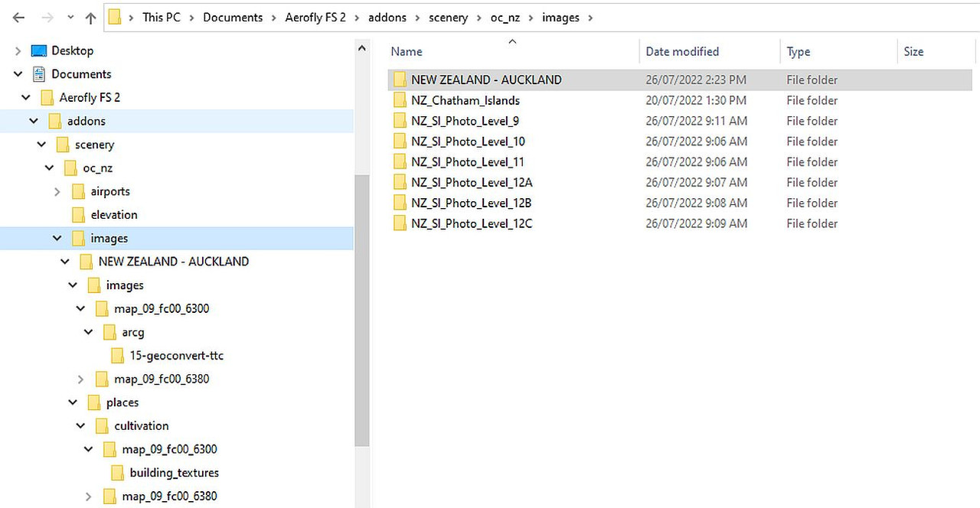Select NZ_SI_Photo_Level_12C folder icon

399,224
